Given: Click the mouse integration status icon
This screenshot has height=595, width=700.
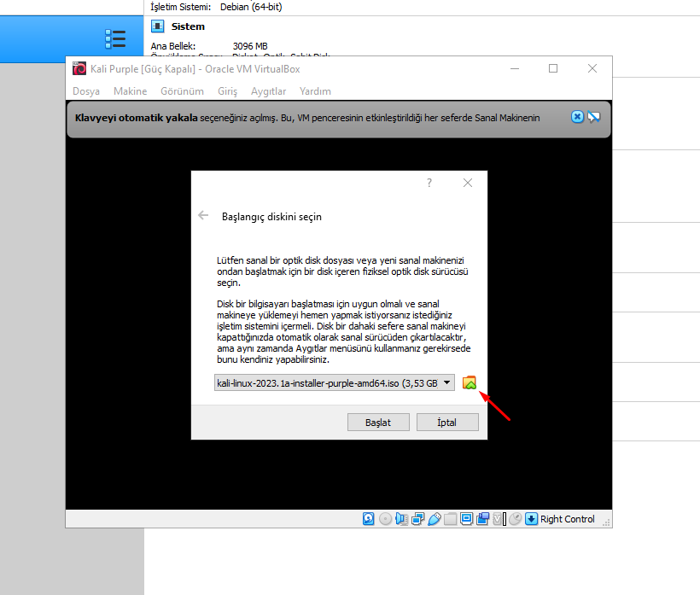Looking at the screenshot, I should [x=515, y=519].
